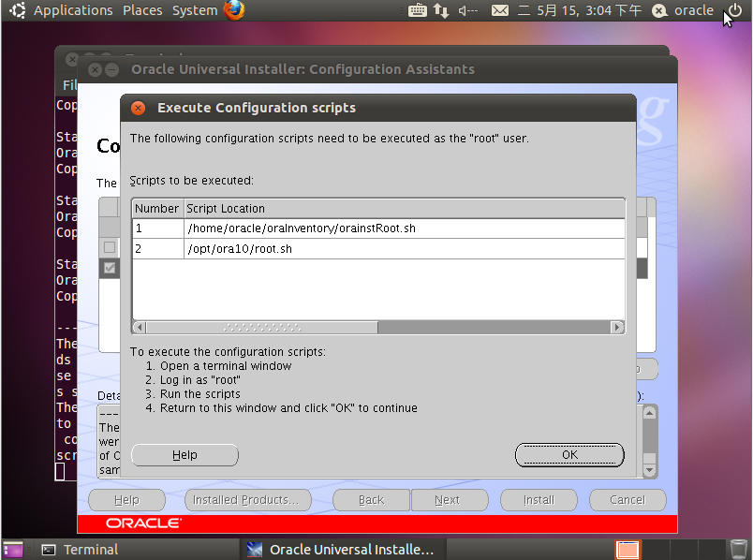Open the System menu

pos(195,10)
